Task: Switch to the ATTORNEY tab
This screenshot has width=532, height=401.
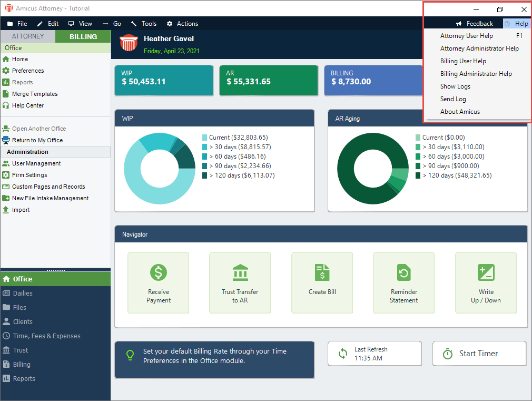Action: (28, 36)
